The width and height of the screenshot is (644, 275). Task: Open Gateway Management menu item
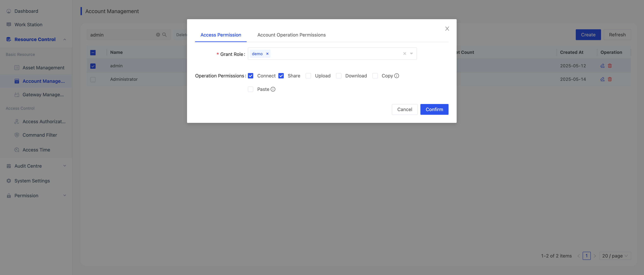(x=36, y=95)
